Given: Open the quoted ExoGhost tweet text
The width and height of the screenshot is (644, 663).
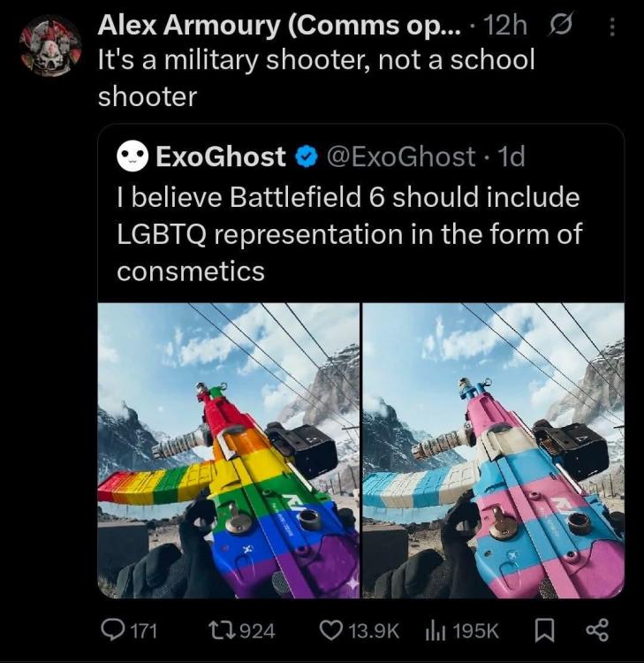Looking at the screenshot, I should (x=350, y=234).
